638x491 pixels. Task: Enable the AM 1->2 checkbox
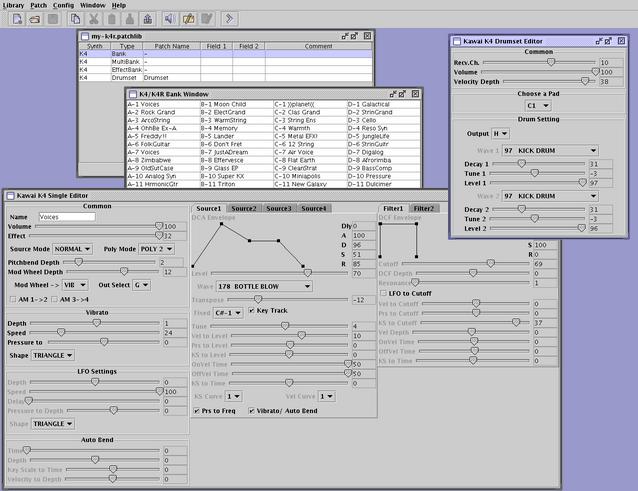click(13, 299)
